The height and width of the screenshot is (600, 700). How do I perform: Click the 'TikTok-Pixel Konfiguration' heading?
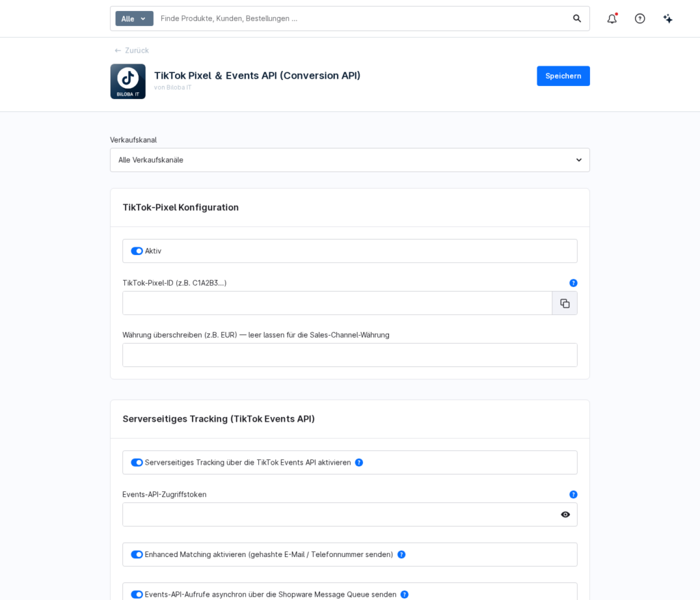click(x=180, y=207)
